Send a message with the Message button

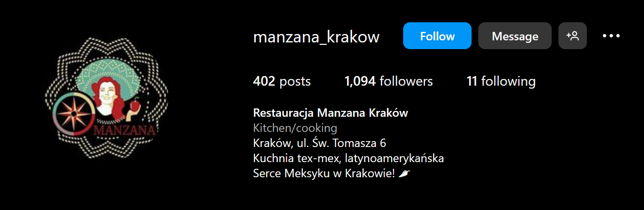pos(515,36)
